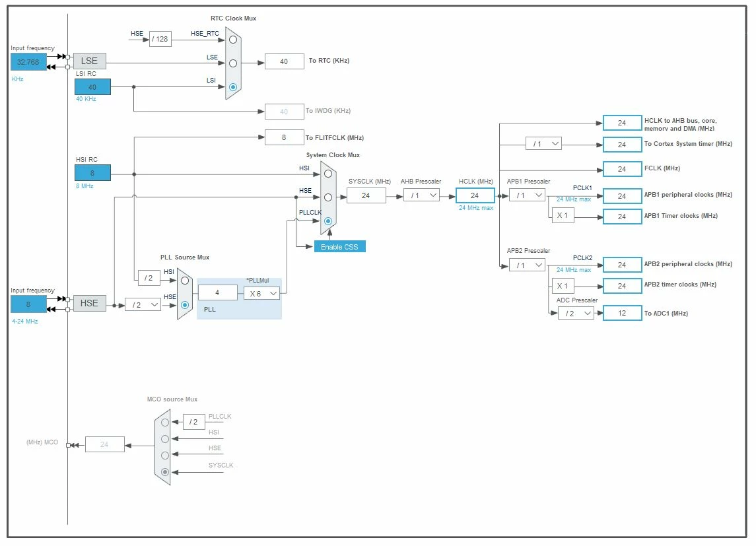756x546 pixels.
Task: Click the APB2 peripheral clocks output box
Action: [x=622, y=265]
